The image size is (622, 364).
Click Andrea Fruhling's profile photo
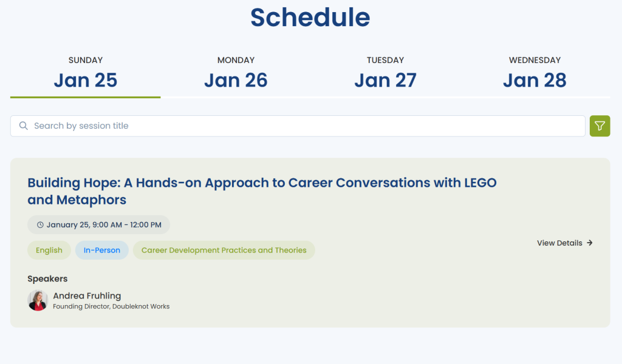point(38,300)
